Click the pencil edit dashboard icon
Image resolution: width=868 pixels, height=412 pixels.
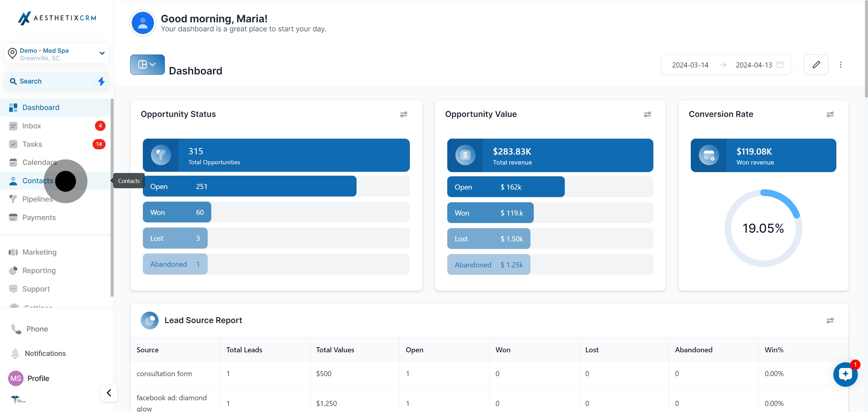point(816,65)
